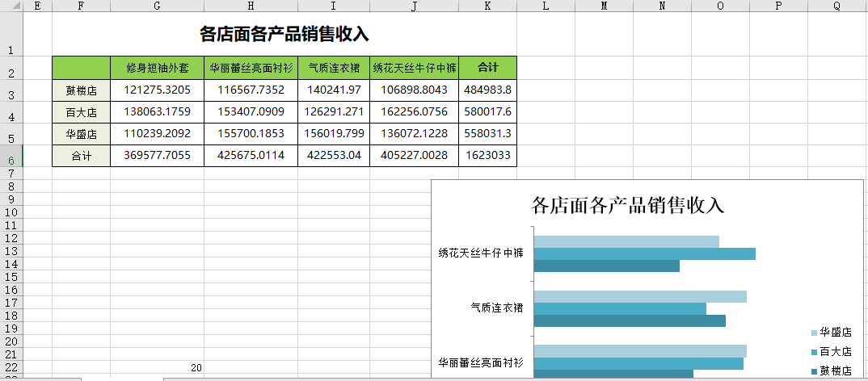The image size is (868, 381).
Task: Click the spreadsheet title above the table
Action: click(284, 34)
